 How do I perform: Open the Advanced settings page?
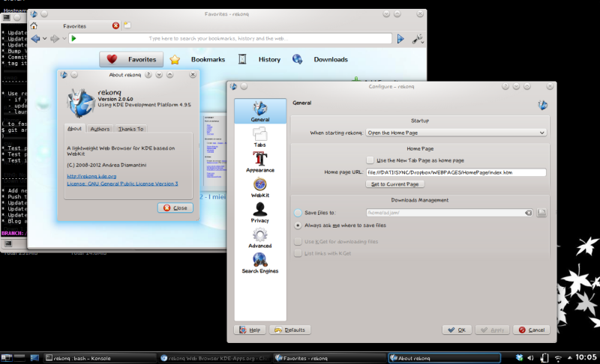point(259,238)
